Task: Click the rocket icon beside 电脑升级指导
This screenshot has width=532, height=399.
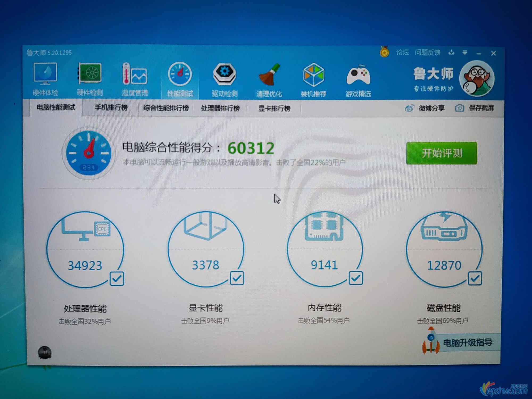Action: coord(431,340)
